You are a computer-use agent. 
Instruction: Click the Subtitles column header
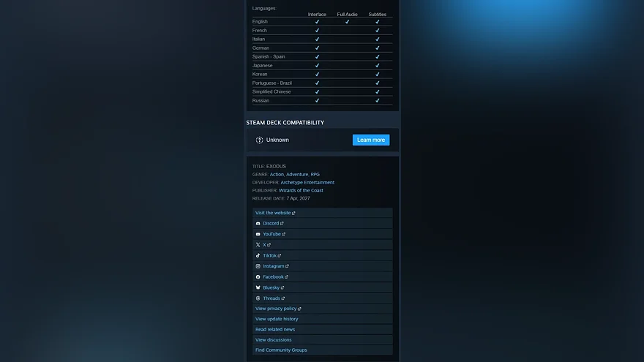pyautogui.click(x=377, y=15)
